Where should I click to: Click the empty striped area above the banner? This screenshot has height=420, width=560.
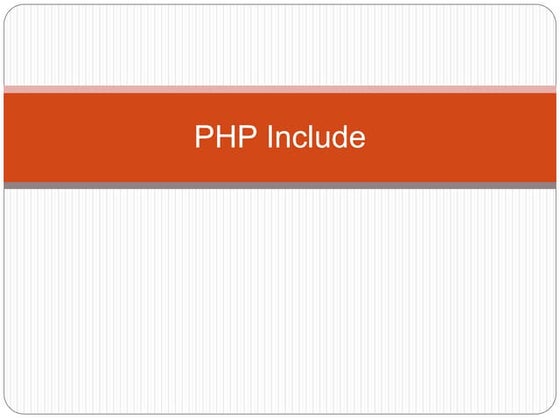coord(280,45)
